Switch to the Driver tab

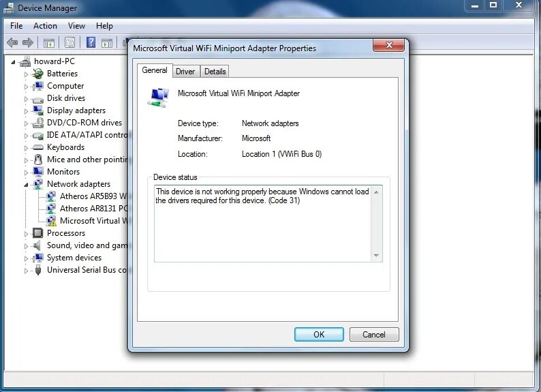(x=185, y=72)
